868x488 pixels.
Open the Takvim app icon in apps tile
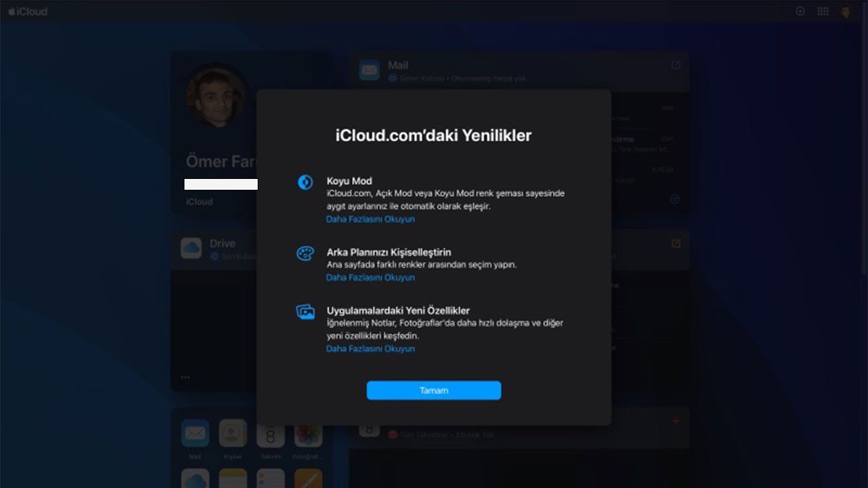tap(271, 432)
